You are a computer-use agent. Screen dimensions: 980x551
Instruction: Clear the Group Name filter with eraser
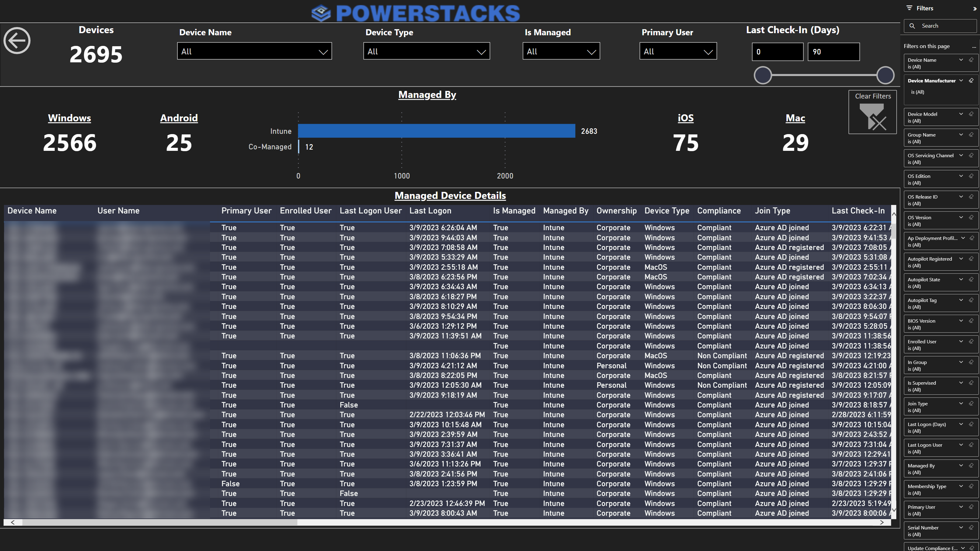coord(971,134)
